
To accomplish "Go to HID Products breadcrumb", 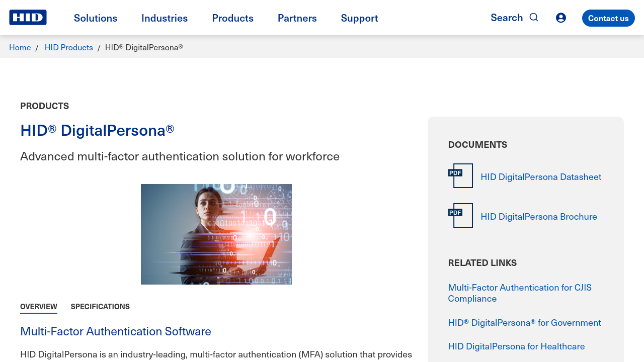I will (69, 47).
